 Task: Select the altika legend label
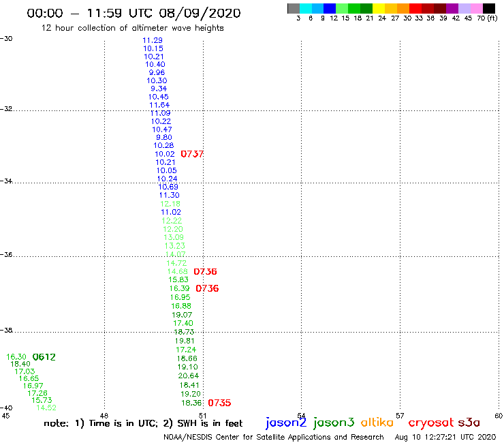point(377,422)
